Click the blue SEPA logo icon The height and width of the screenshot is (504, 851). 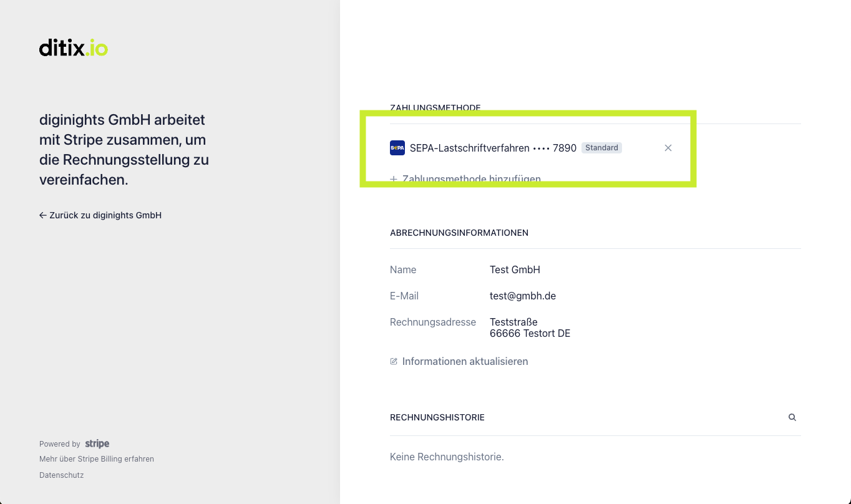397,148
